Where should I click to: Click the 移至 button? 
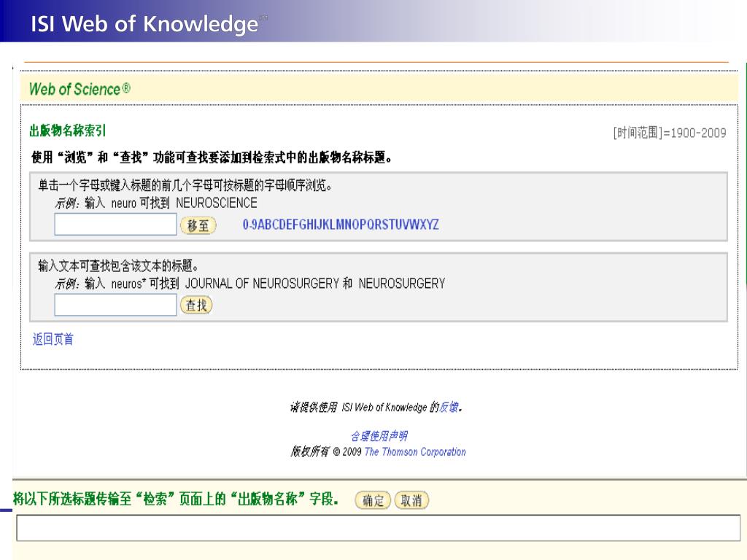tap(198, 225)
